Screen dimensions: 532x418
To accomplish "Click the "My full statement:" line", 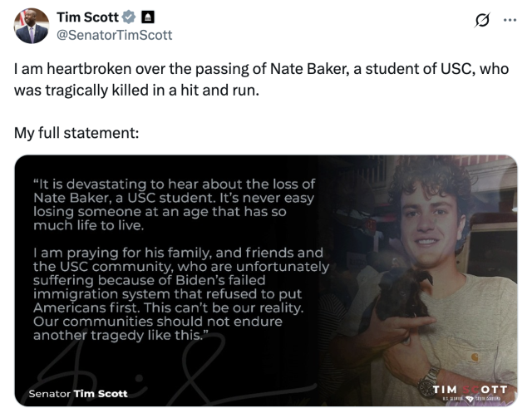I will pos(76,133).
